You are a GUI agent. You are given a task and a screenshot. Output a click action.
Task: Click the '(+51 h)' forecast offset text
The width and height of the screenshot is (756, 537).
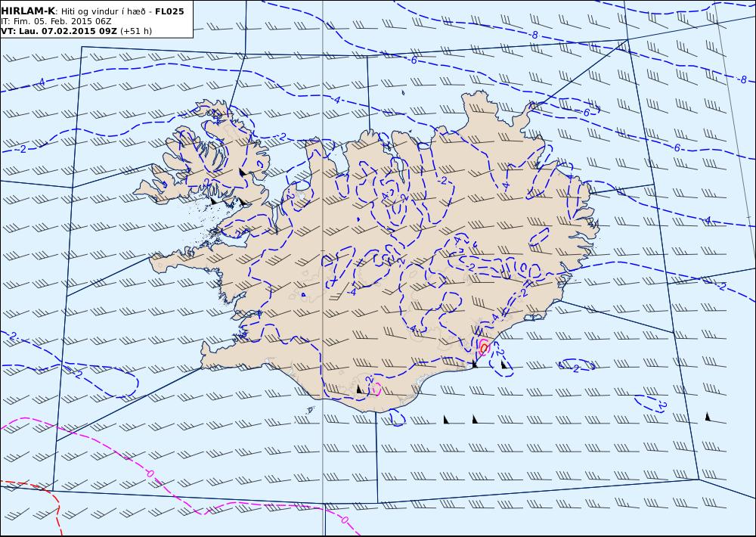coord(135,31)
